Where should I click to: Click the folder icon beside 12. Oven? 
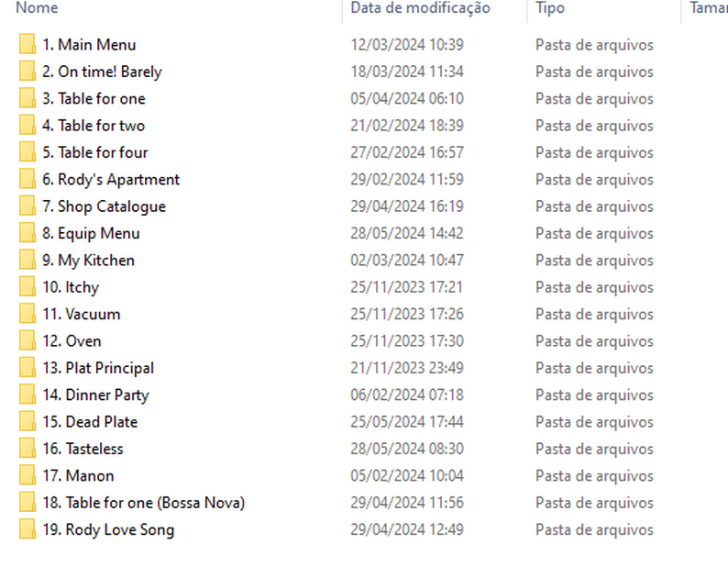point(28,341)
